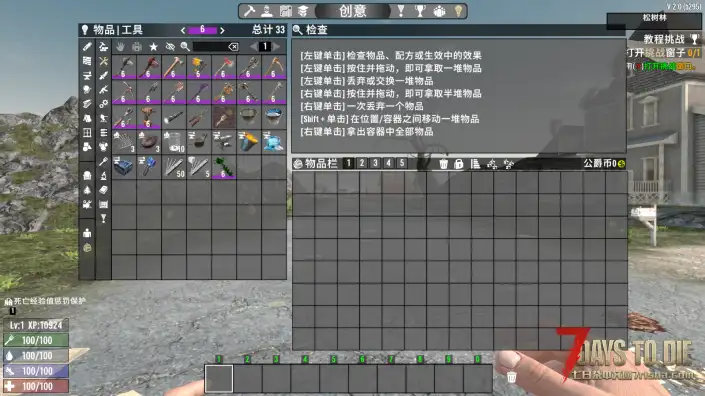Select hotbar slot 1

pyautogui.click(x=219, y=378)
